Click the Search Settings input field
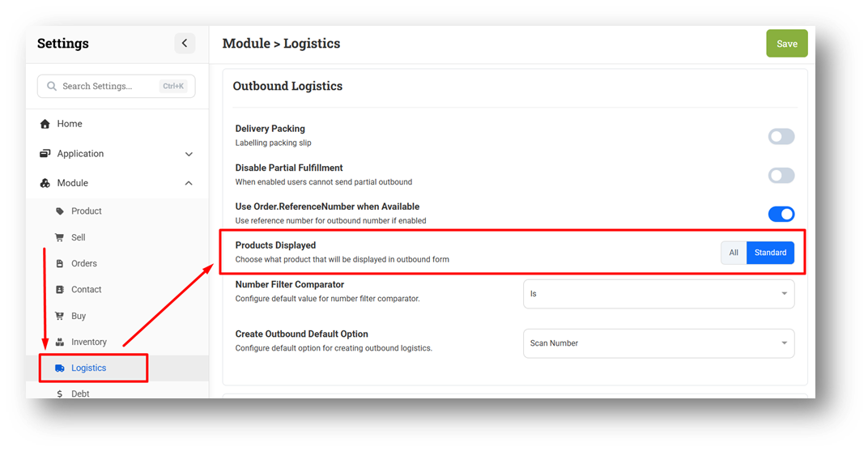Viewport: 868px width, 451px height. tap(109, 86)
